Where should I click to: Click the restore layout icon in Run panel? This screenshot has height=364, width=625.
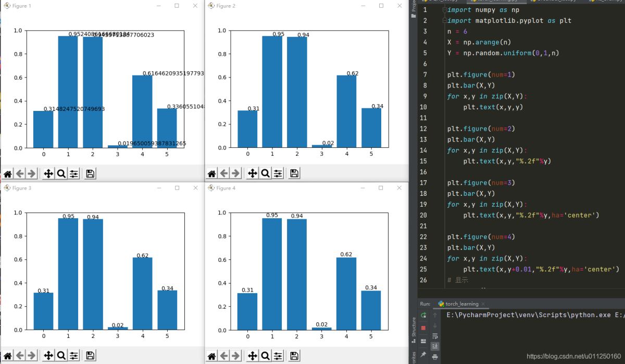[x=423, y=341]
